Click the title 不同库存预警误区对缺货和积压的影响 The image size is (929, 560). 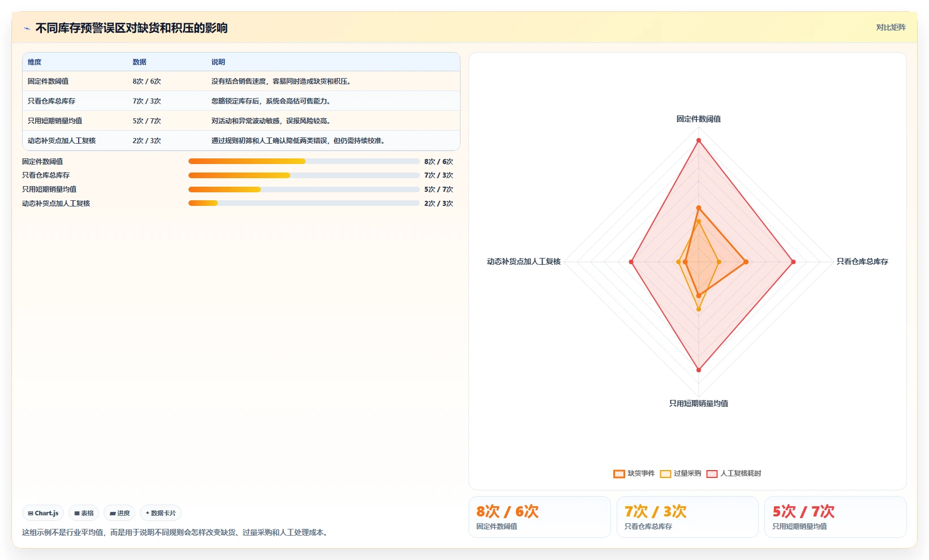pos(131,28)
